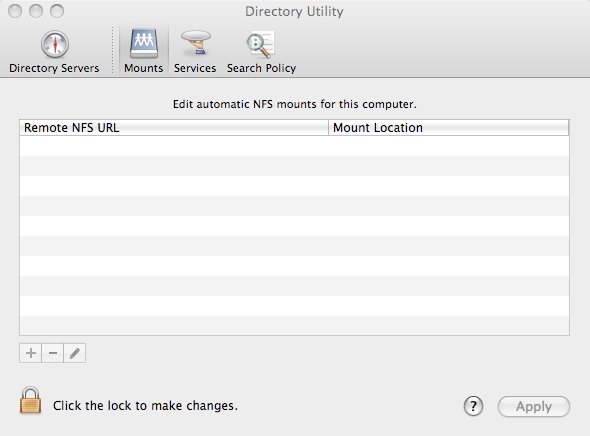590x436 pixels.
Task: Click the Apply button
Action: pos(534,406)
